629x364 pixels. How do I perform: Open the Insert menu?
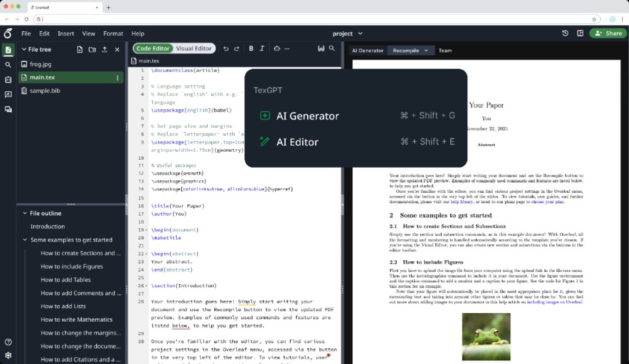pos(66,33)
